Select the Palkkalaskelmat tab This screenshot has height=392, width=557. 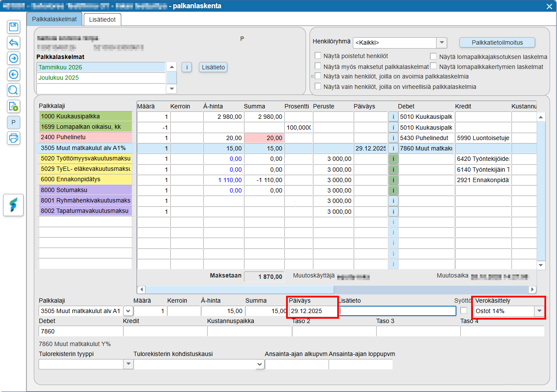tap(54, 20)
